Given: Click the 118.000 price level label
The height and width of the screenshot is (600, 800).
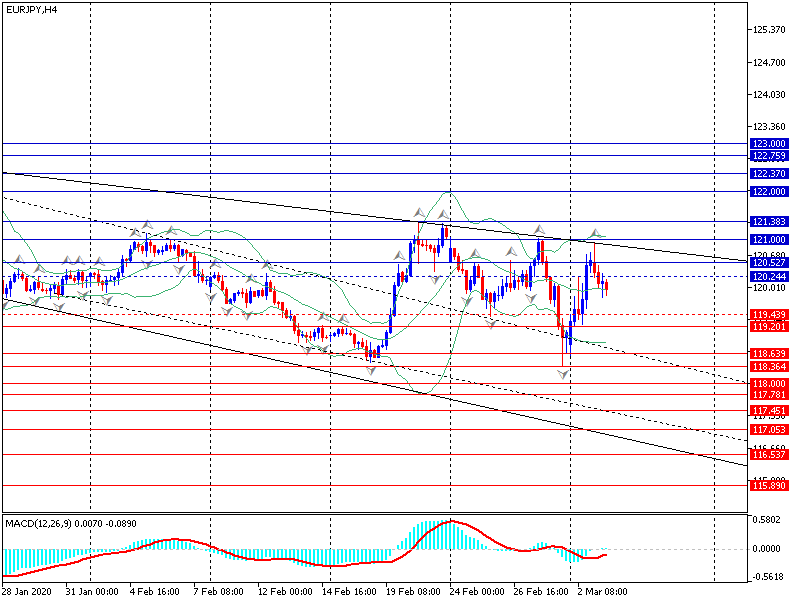Looking at the screenshot, I should 768,384.
